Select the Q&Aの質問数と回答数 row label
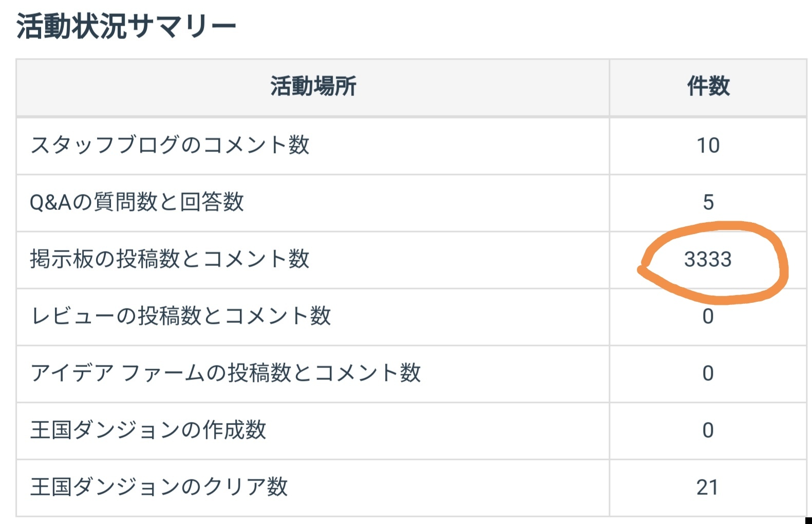The height and width of the screenshot is (524, 812). click(137, 202)
